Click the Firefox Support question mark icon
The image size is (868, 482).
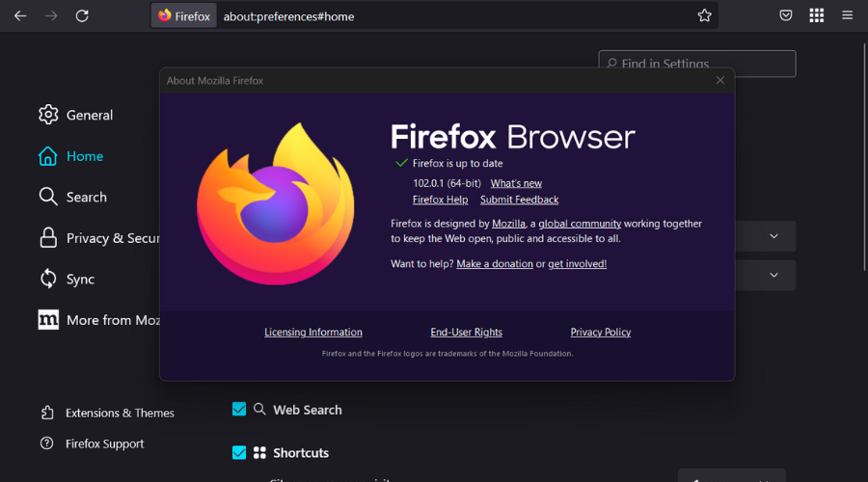pyautogui.click(x=47, y=443)
